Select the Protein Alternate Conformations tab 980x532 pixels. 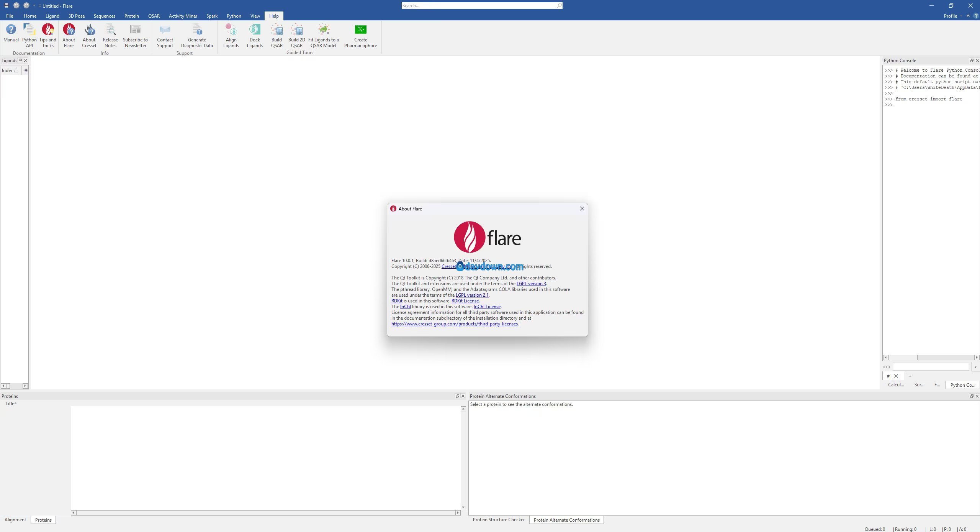point(566,520)
